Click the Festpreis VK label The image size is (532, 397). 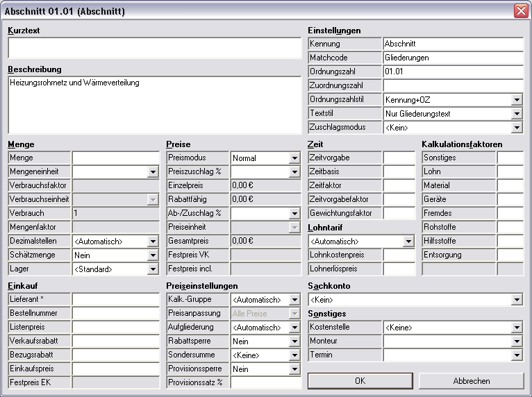coord(189,255)
